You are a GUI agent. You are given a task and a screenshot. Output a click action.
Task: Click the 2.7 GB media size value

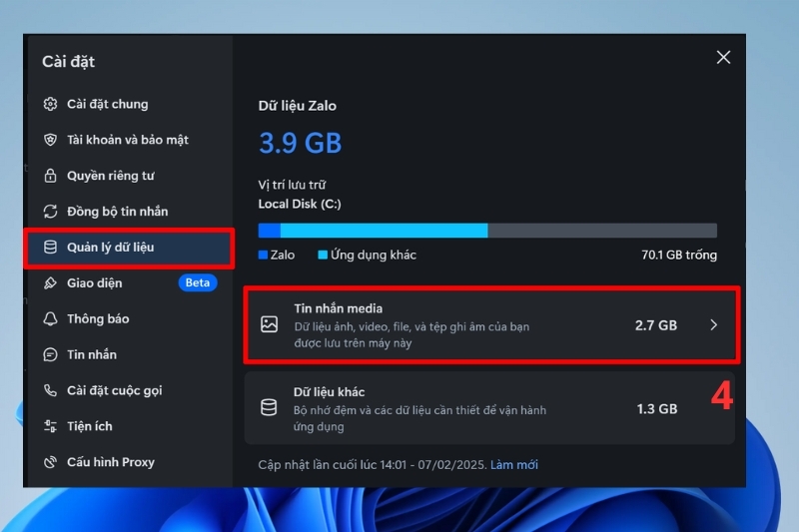(656, 325)
